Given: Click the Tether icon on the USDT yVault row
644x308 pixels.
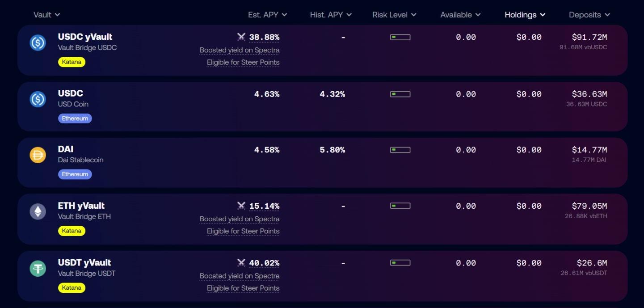Looking at the screenshot, I should click(x=38, y=268).
